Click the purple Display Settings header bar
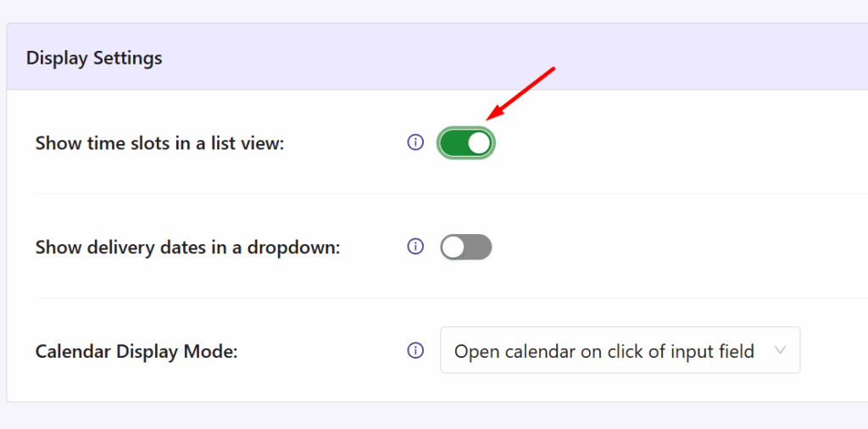868x429 pixels. click(437, 57)
